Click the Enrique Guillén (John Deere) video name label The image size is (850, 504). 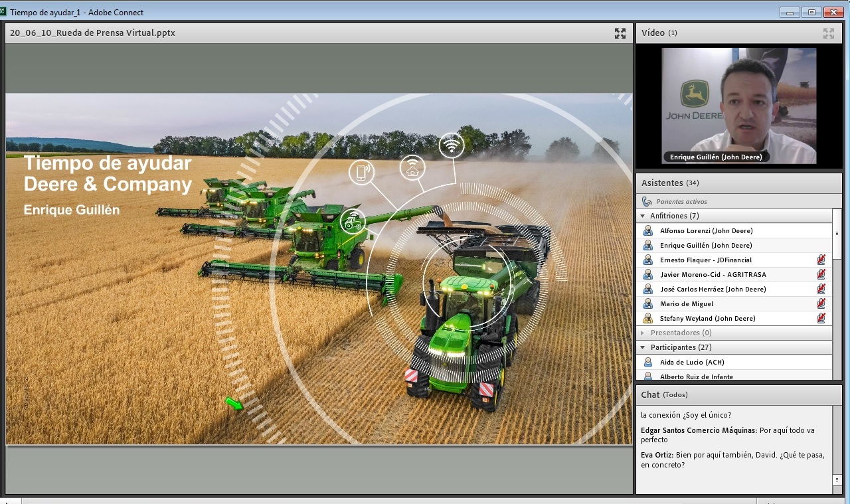pyautogui.click(x=716, y=157)
